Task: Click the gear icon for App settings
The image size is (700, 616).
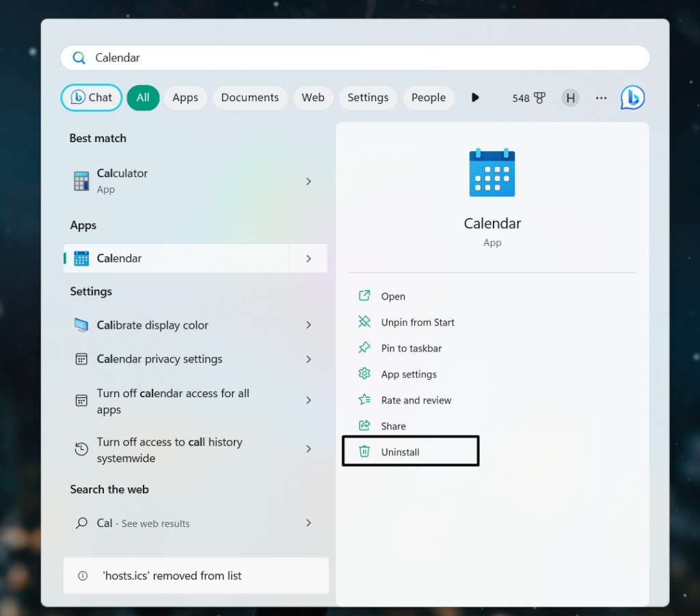Action: 364,374
